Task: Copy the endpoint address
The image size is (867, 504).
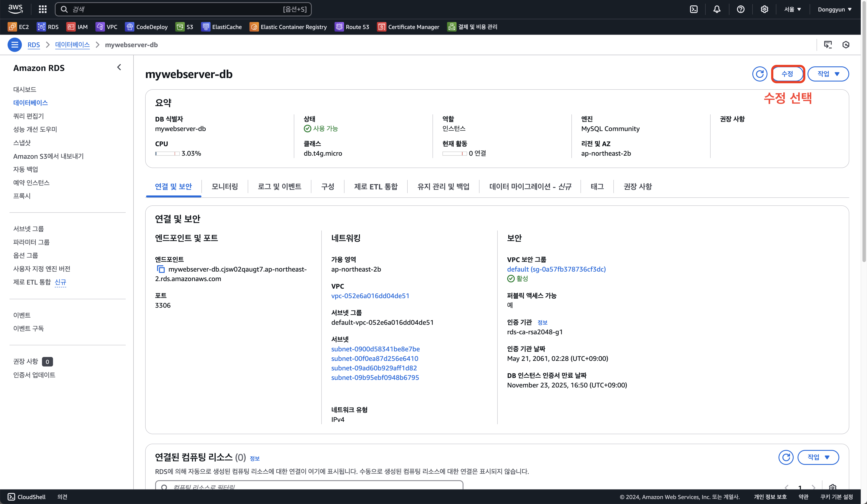Action: click(161, 269)
